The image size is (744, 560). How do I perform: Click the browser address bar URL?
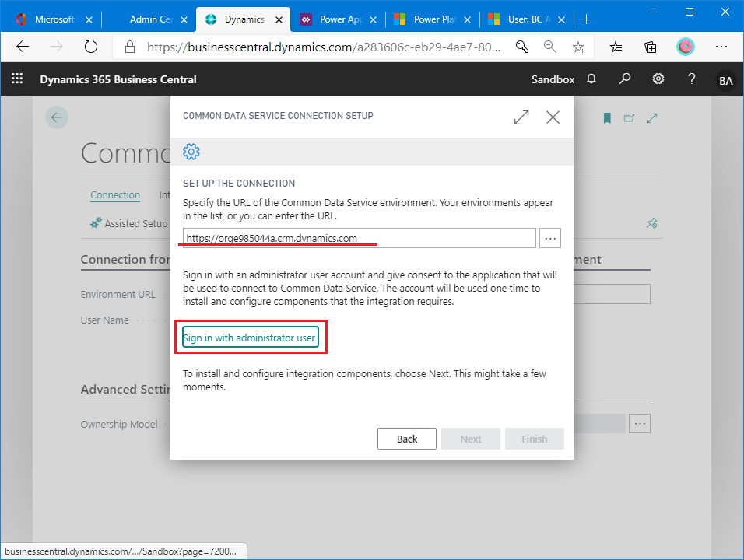coord(323,47)
